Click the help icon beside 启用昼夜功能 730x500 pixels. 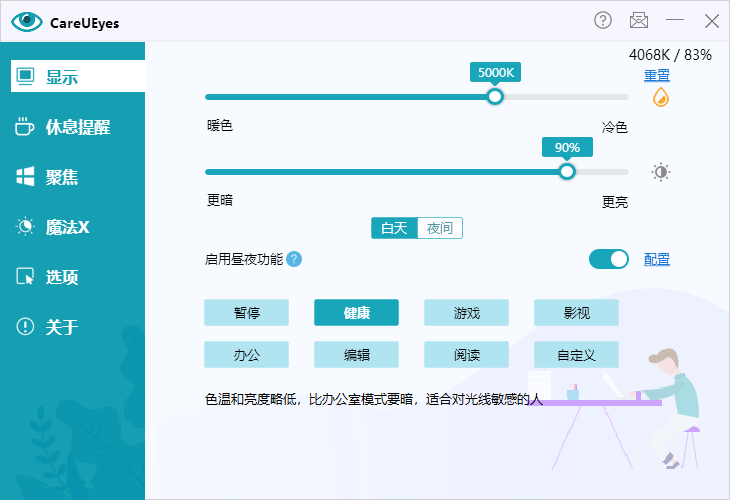(x=294, y=259)
